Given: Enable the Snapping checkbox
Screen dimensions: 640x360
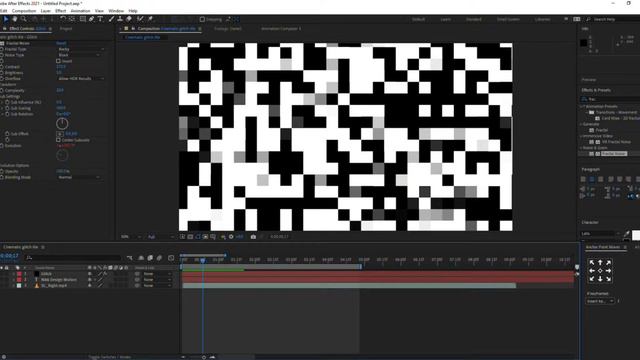Looking at the screenshot, I should tap(202, 19).
